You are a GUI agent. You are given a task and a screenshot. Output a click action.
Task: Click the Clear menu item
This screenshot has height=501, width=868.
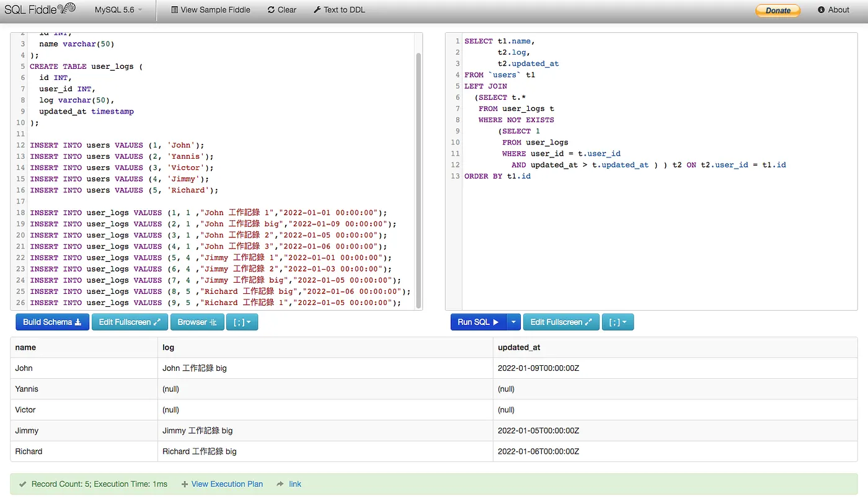(x=282, y=10)
